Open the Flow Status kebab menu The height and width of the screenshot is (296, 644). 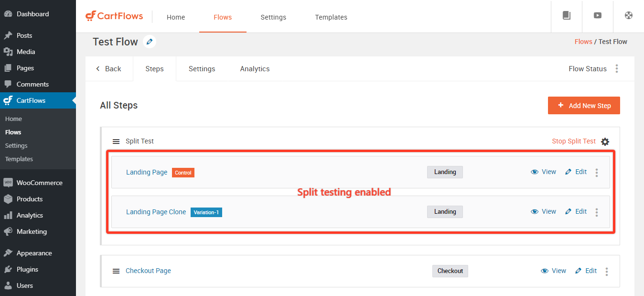[617, 68]
